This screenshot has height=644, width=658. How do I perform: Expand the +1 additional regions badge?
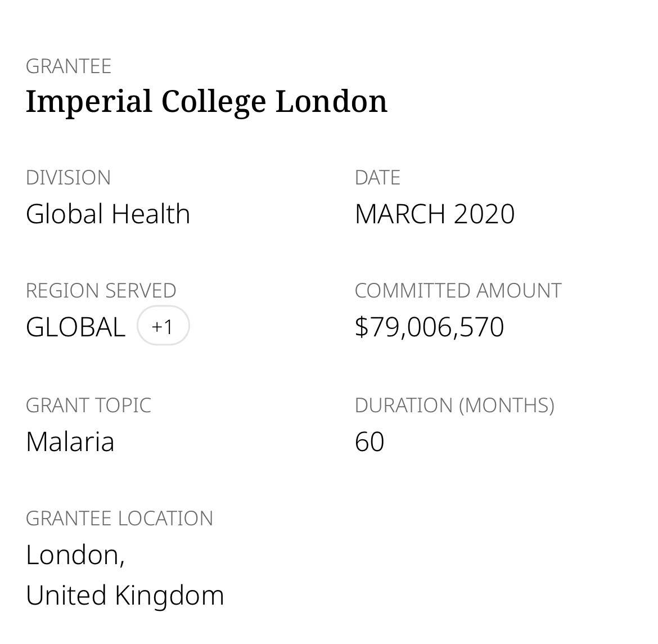163,326
